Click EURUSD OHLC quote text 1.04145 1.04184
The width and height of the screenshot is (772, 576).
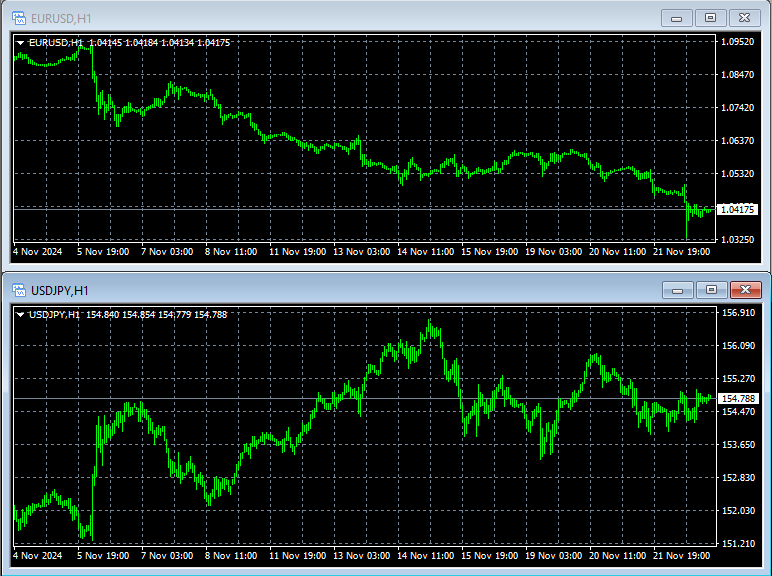click(x=124, y=43)
